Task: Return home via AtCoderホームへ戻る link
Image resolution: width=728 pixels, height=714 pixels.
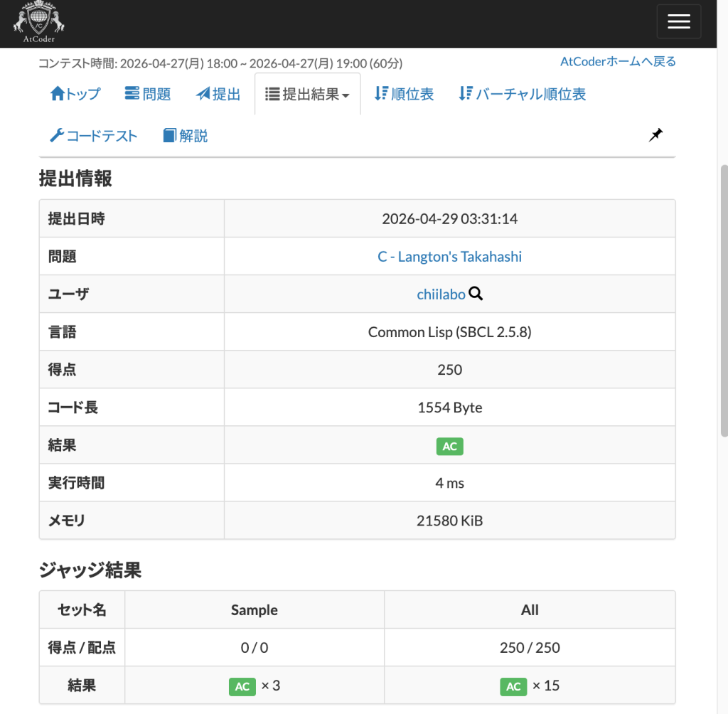Action: [617, 61]
